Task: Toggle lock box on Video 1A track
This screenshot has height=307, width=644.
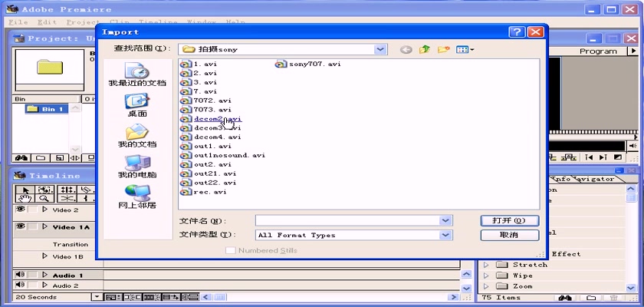Action: tap(33, 227)
